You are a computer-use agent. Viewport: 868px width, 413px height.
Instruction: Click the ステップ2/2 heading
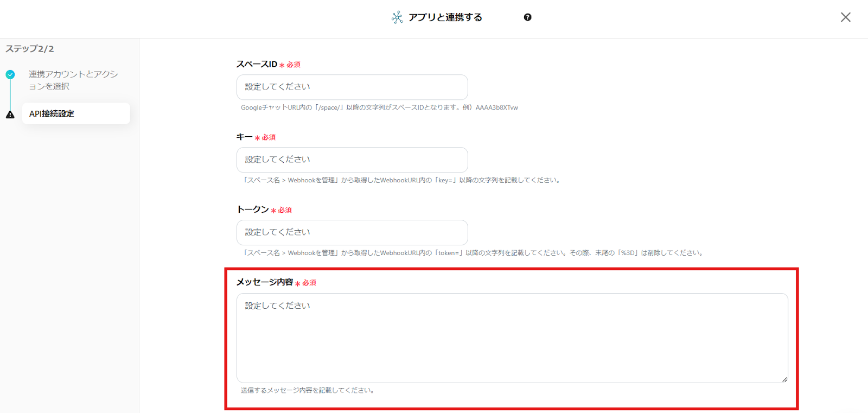(30, 49)
